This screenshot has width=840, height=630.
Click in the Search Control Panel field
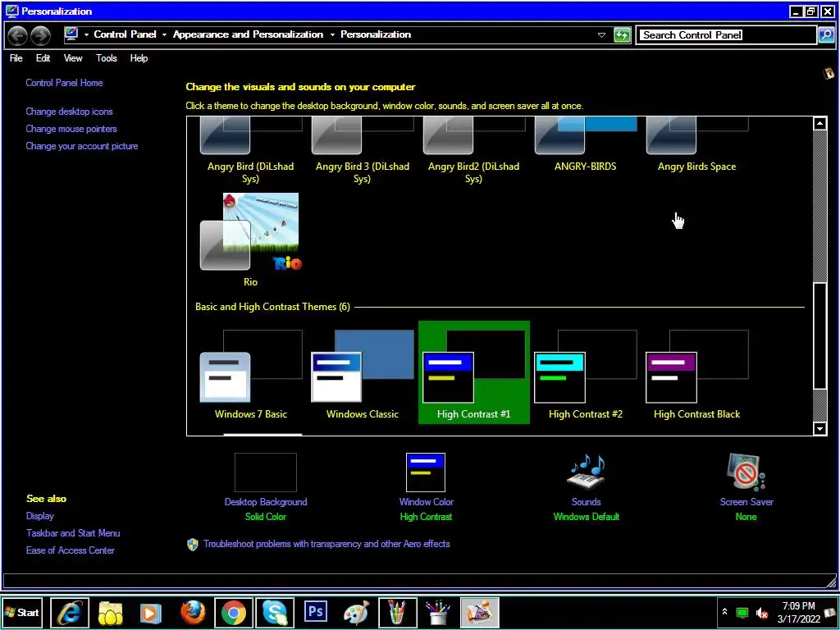click(x=726, y=34)
